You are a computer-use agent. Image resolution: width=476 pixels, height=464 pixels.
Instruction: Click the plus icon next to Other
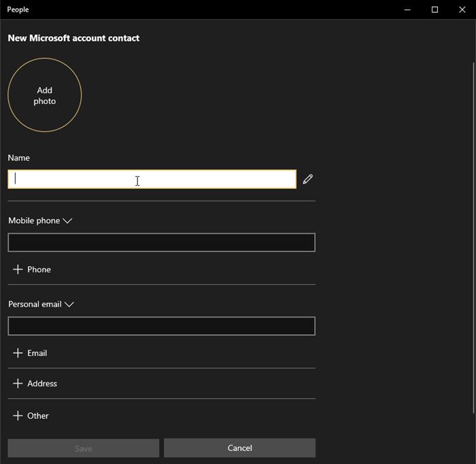coord(18,416)
